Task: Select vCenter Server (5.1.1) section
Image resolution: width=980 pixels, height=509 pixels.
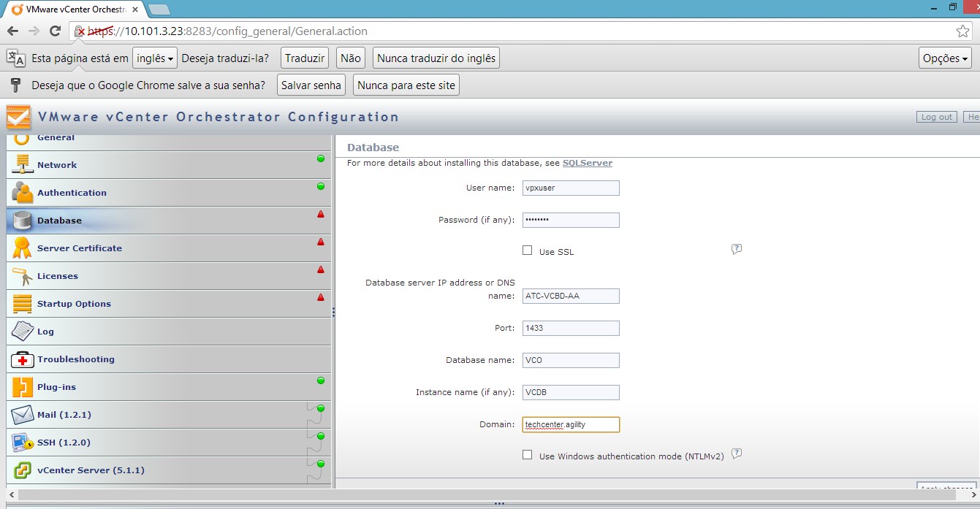Action: [x=91, y=470]
